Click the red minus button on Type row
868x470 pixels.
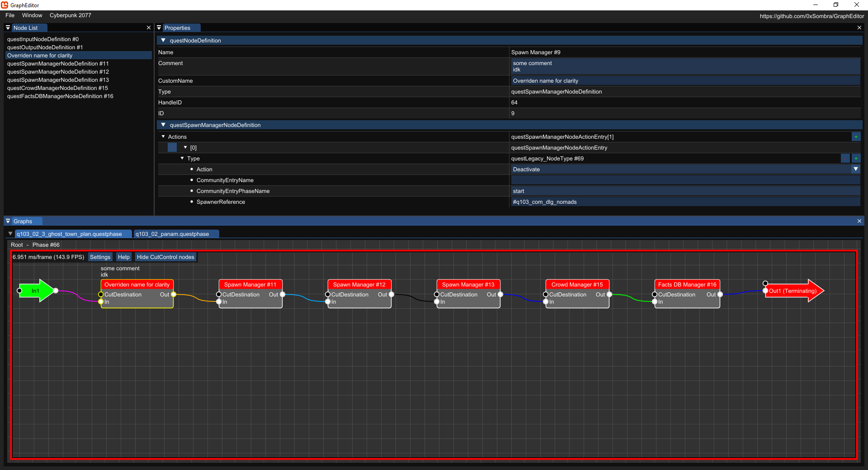point(845,158)
